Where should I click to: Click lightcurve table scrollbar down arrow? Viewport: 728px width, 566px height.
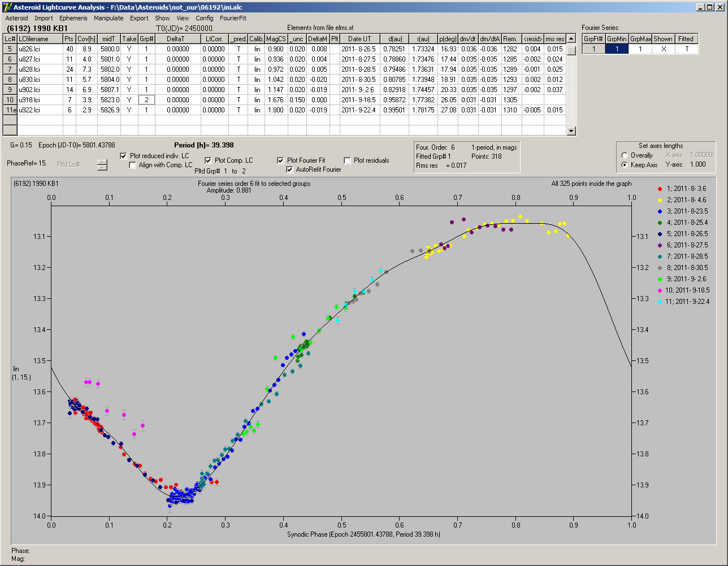(571, 131)
